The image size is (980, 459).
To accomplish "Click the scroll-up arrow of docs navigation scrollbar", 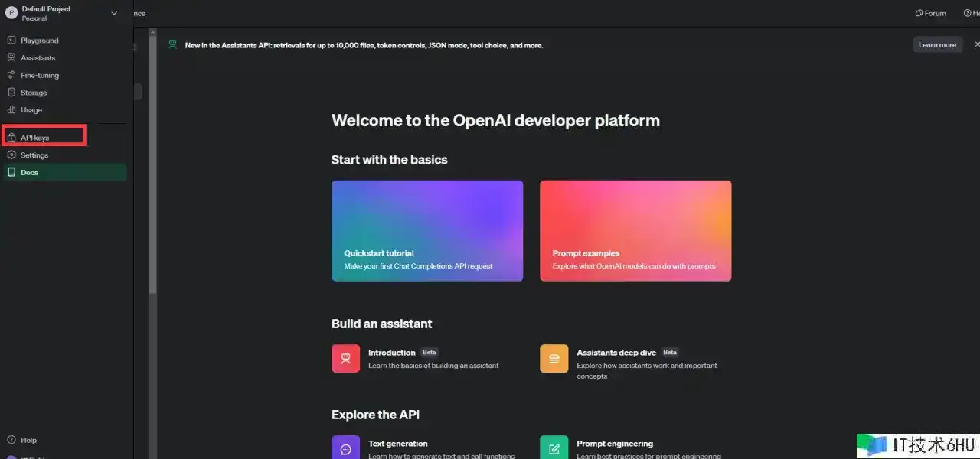I will [152, 33].
